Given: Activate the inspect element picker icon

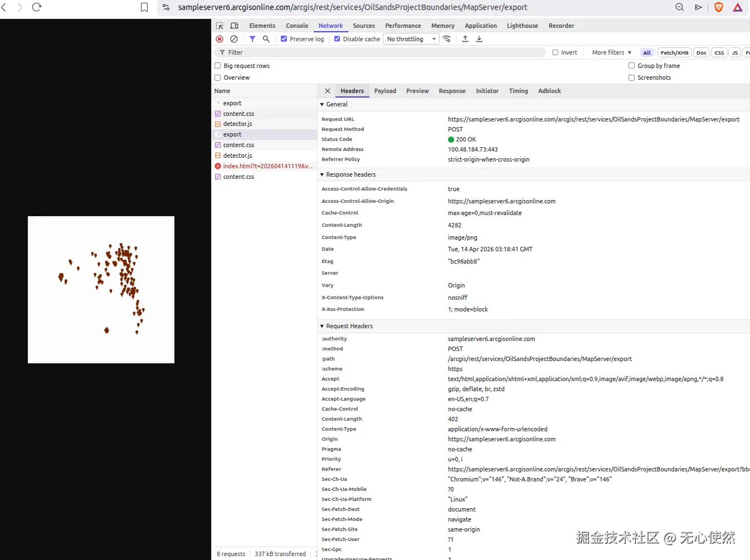Looking at the screenshot, I should (220, 26).
